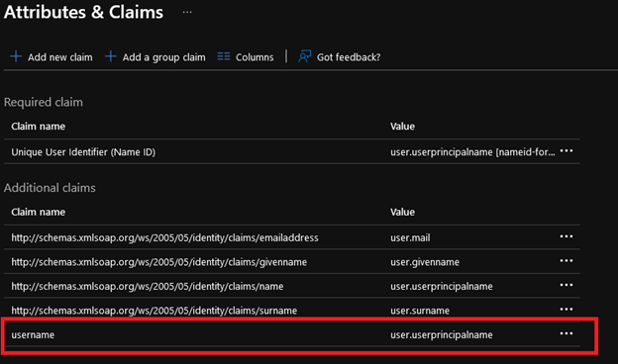This screenshot has height=364, width=618.
Task: Click Value header under Additional claims
Action: 402,212
